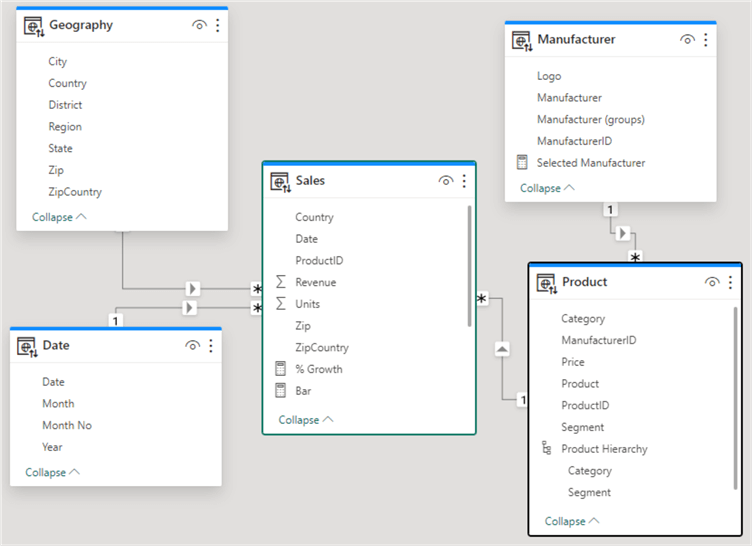Viewport: 752px width, 546px height.
Task: Open more options for Manufacturer table
Action: pos(706,40)
